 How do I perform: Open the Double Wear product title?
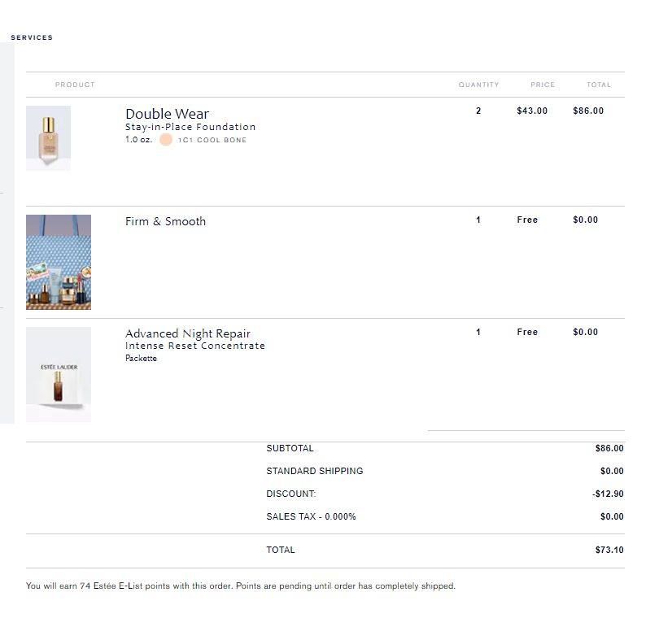click(x=167, y=114)
